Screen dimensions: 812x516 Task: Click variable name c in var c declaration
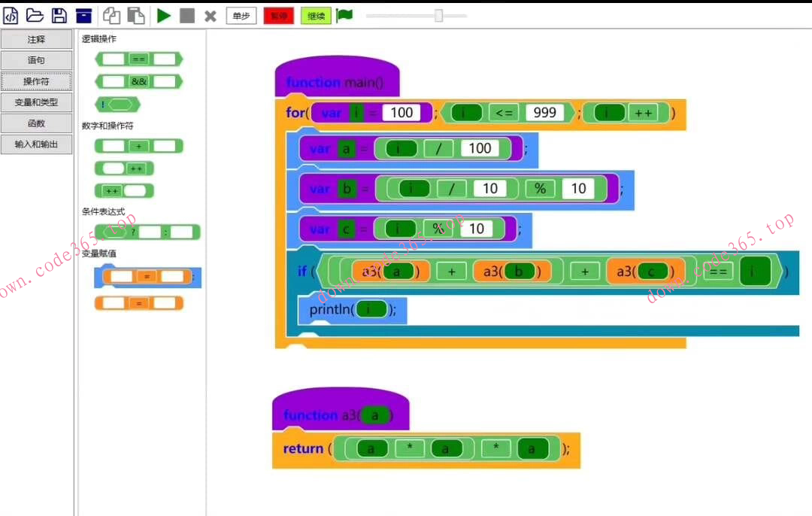pos(346,229)
